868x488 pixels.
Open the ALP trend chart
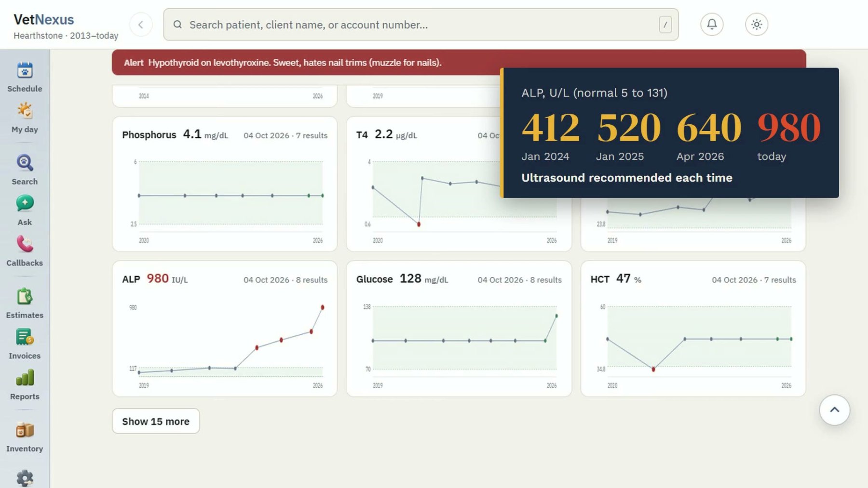(225, 329)
